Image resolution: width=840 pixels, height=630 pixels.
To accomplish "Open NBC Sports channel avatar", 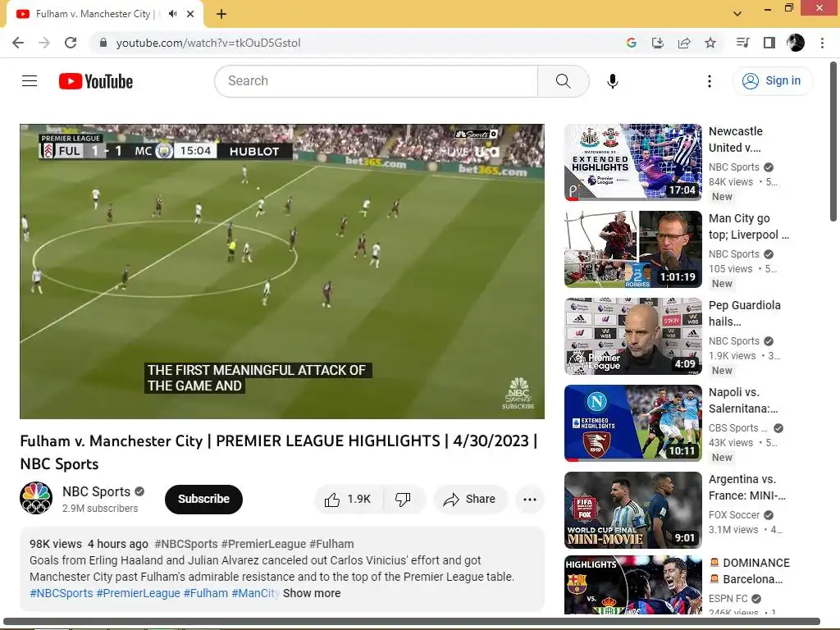I will coord(36,498).
